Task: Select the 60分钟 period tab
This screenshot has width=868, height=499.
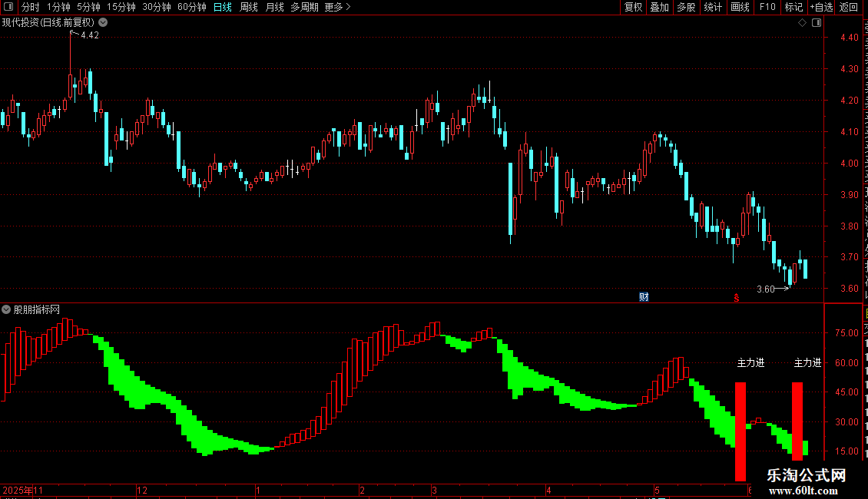Action: pos(191,7)
